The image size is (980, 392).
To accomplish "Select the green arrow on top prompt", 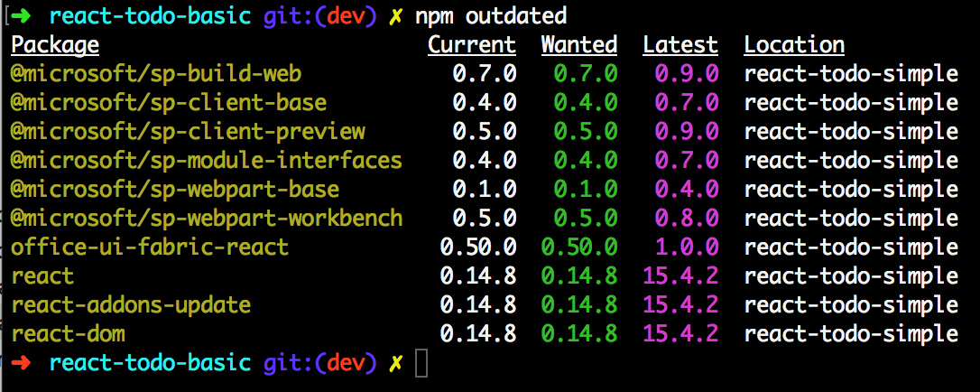I will point(21,16).
